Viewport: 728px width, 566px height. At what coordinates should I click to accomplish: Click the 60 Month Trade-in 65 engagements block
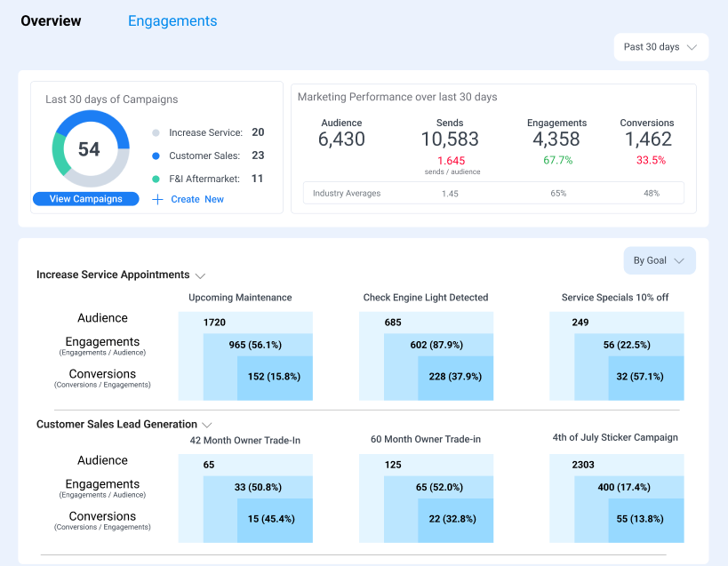[x=438, y=487]
